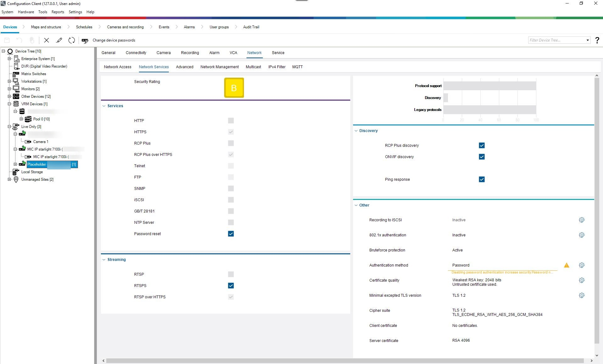Uncheck the Password reset checkbox
Image resolution: width=603 pixels, height=364 pixels.
click(x=231, y=234)
